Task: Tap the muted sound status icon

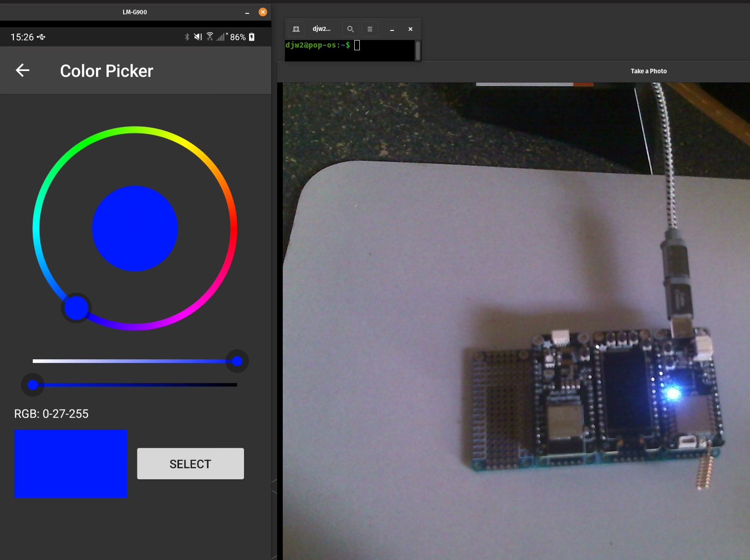Action: click(198, 37)
